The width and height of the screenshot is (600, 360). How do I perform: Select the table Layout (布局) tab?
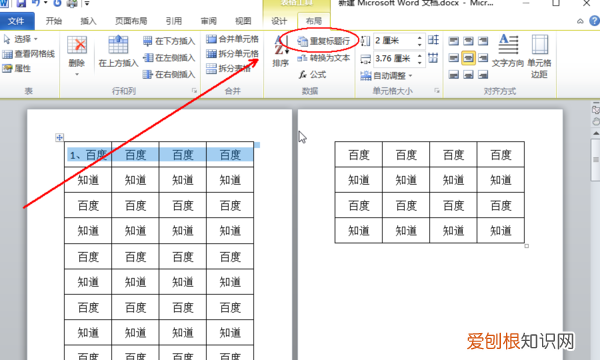(314, 21)
